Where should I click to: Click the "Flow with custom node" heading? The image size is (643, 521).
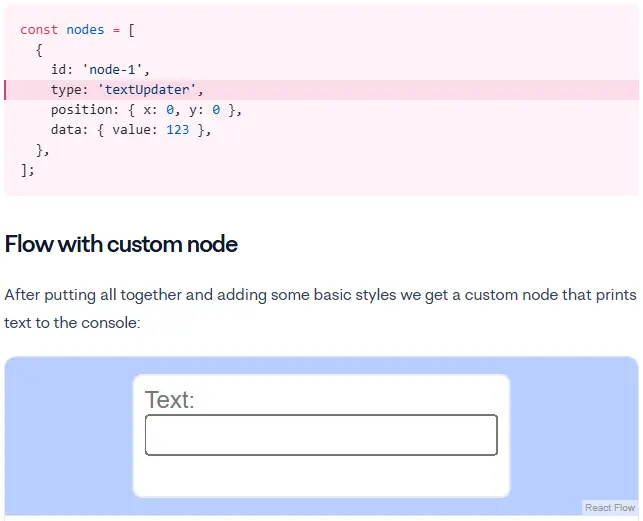pyautogui.click(x=121, y=244)
